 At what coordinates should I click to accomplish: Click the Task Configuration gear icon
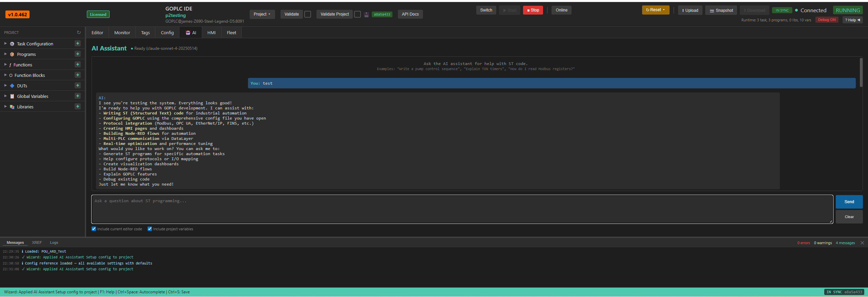(12, 44)
